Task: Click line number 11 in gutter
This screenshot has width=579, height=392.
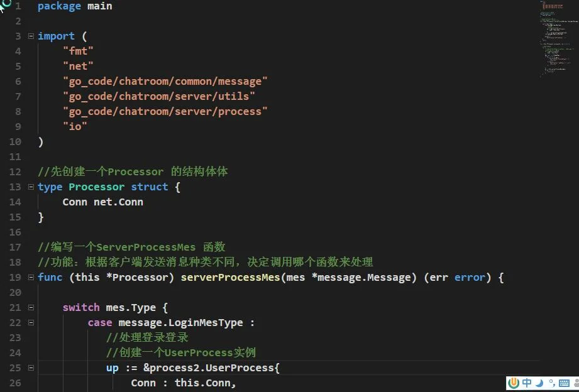Action: coord(15,157)
